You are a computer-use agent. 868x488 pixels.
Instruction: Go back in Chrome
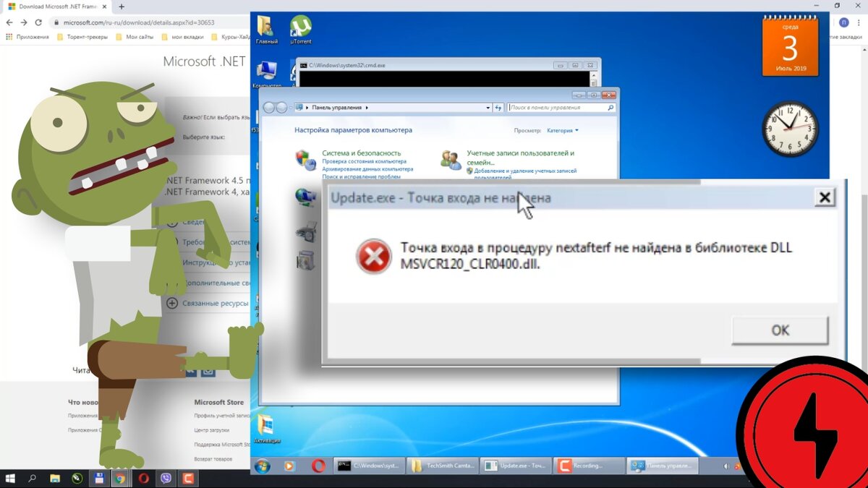[x=9, y=22]
